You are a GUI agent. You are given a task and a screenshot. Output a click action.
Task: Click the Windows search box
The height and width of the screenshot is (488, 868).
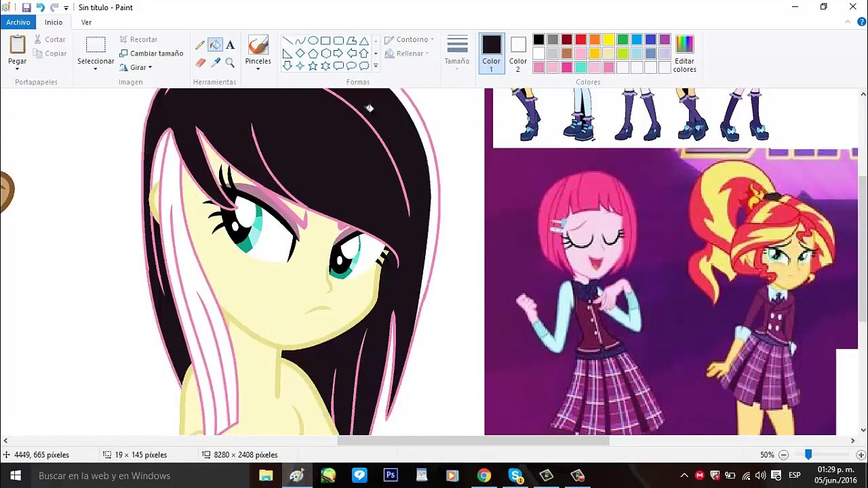click(x=140, y=476)
